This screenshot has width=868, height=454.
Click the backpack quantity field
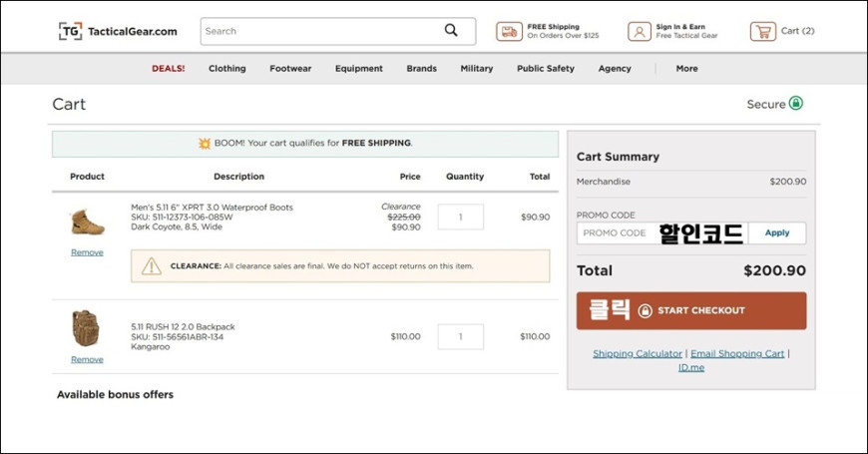[x=461, y=336]
